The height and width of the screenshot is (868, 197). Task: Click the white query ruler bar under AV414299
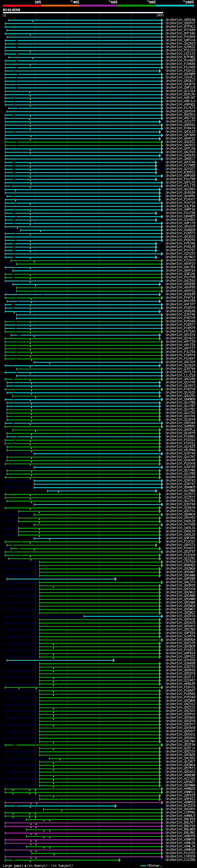(83, 13)
